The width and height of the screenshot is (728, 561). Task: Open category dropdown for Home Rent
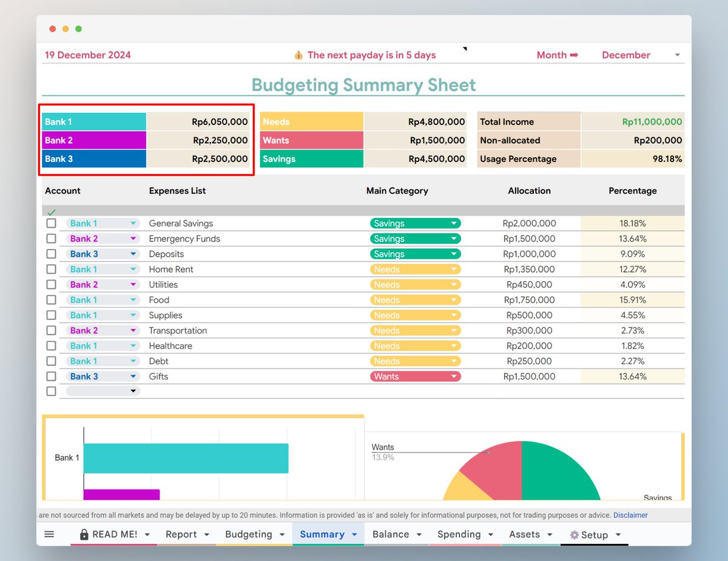(x=453, y=269)
